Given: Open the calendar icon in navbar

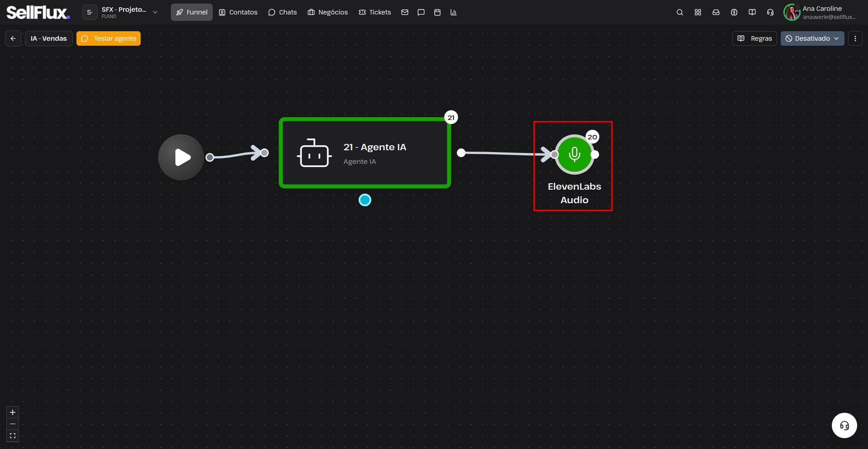Looking at the screenshot, I should click(437, 12).
